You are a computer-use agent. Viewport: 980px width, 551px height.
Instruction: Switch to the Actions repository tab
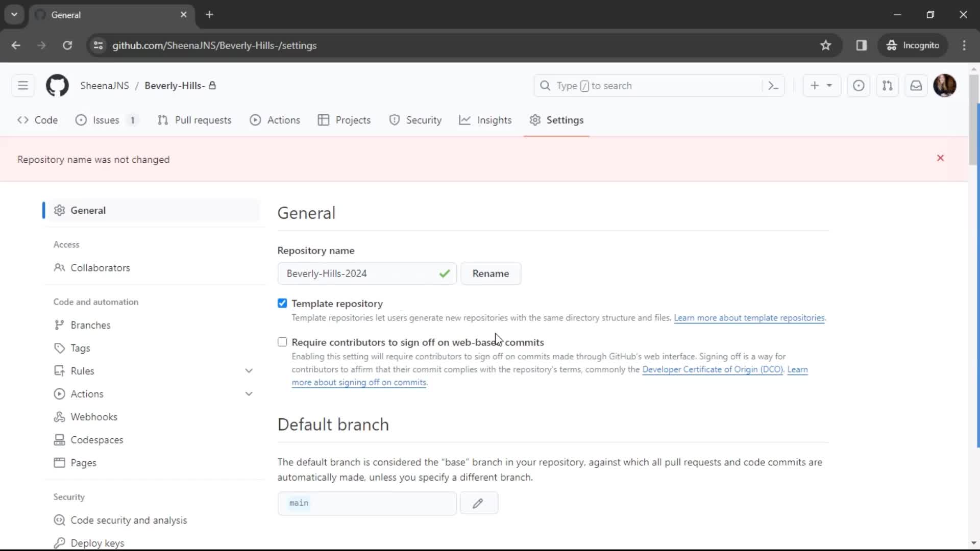(275, 120)
